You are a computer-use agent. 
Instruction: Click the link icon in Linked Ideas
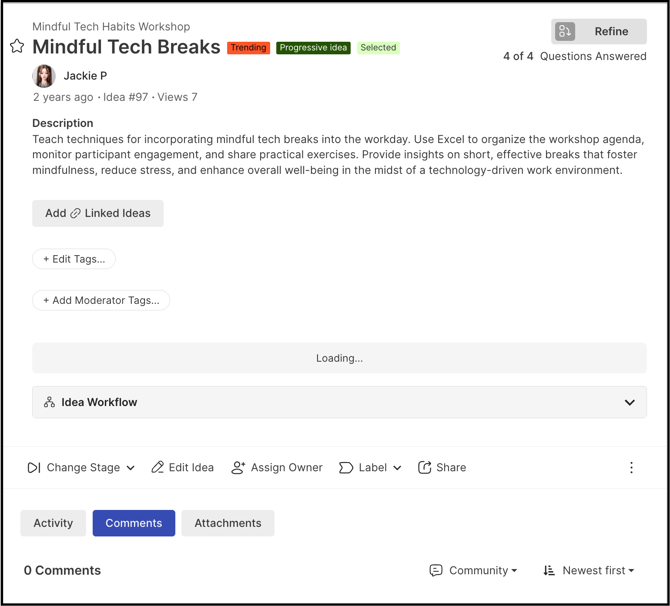[x=75, y=213]
